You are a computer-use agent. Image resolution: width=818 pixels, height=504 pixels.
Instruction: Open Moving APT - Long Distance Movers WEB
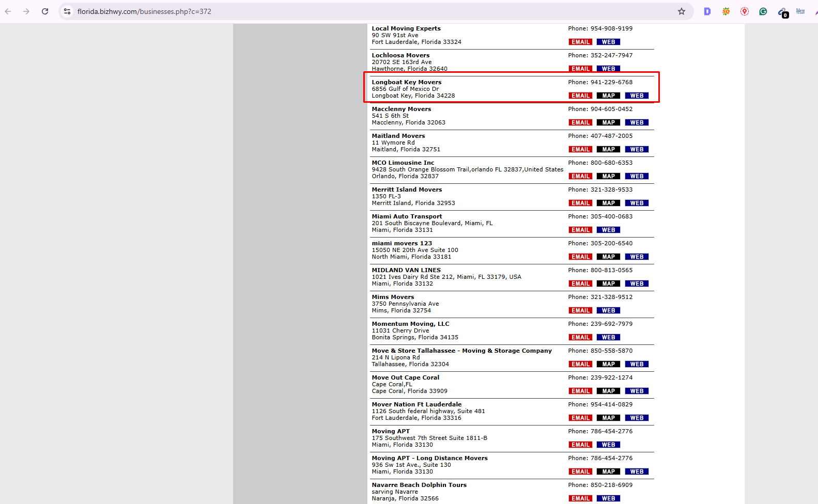[x=637, y=472]
